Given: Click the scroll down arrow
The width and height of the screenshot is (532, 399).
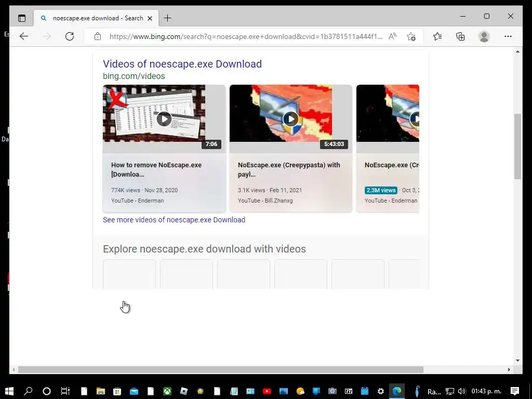Looking at the screenshot, I should [517, 361].
